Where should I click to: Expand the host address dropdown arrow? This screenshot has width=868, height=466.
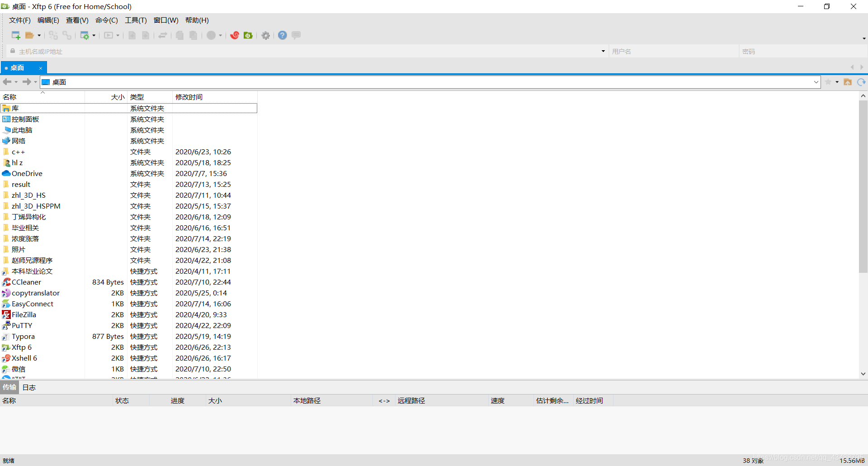click(x=603, y=51)
